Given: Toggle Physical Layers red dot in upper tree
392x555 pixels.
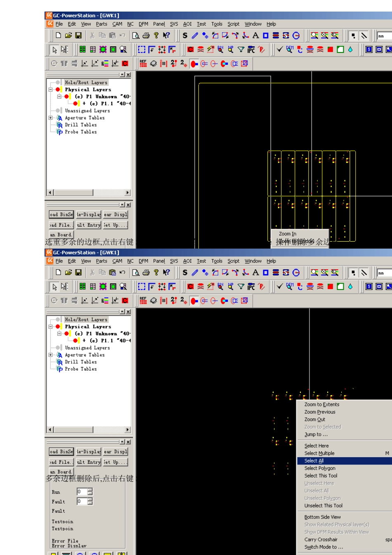Looking at the screenshot, I should [x=59, y=90].
